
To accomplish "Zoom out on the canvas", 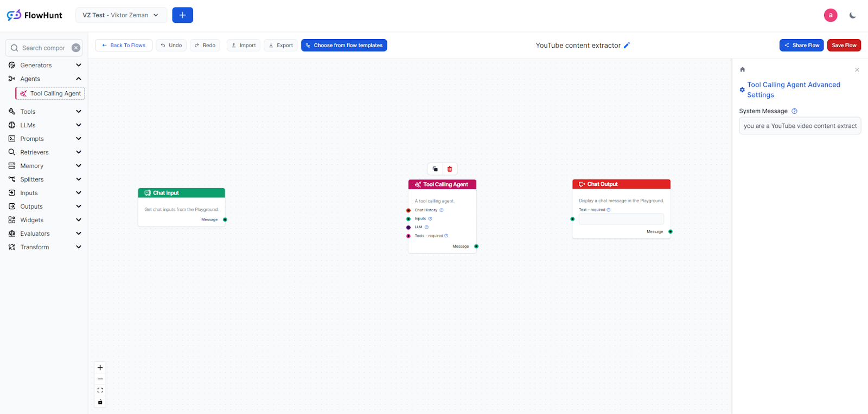I will coord(100,379).
